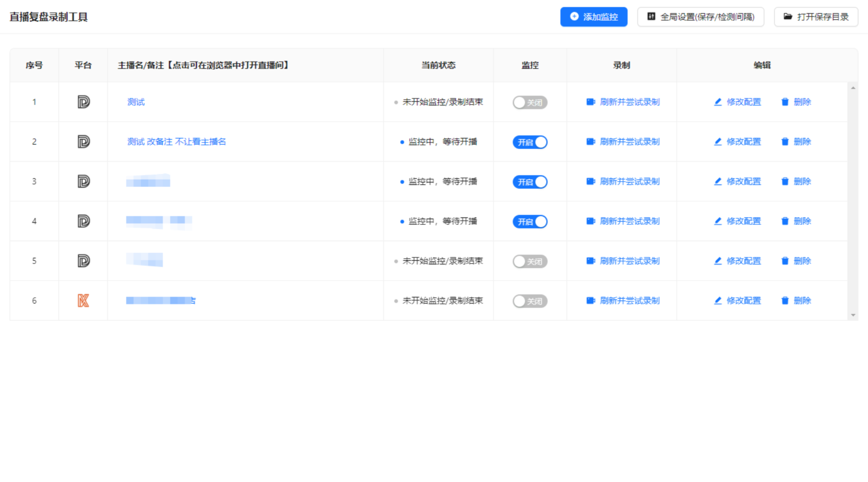Click the camera record icon in row 5
868x482 pixels.
(590, 261)
